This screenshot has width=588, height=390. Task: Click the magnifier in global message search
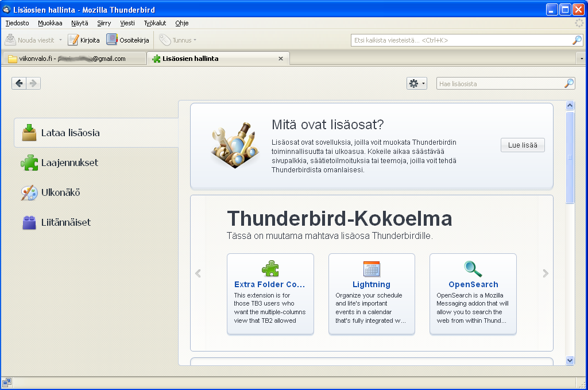click(x=577, y=40)
